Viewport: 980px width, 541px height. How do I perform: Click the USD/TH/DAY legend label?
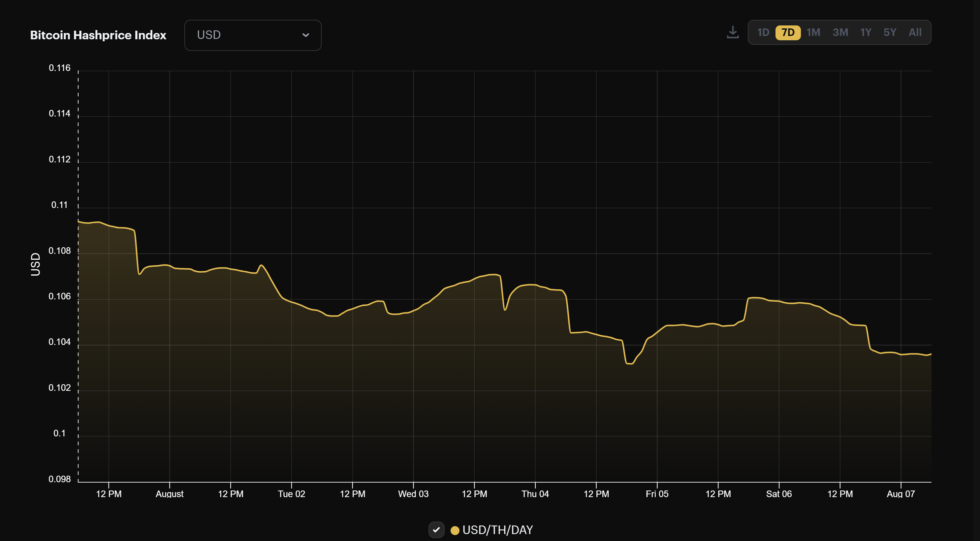point(498,529)
